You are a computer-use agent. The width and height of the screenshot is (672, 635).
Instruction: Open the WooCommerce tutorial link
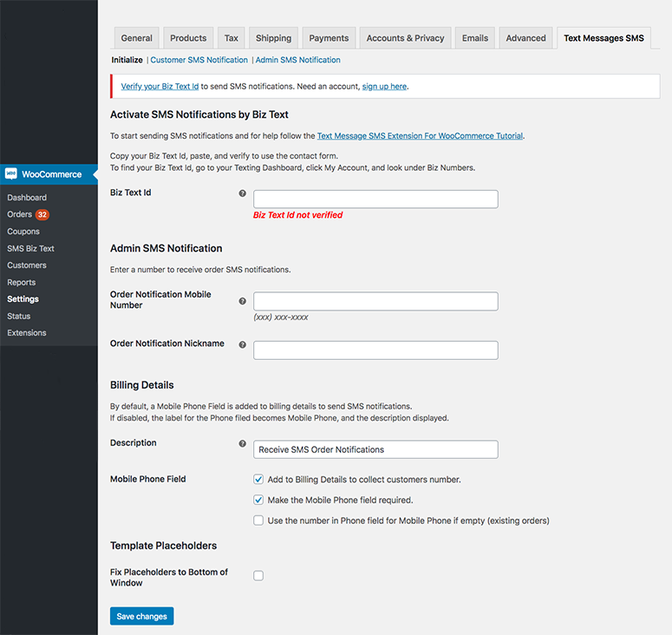(x=420, y=136)
